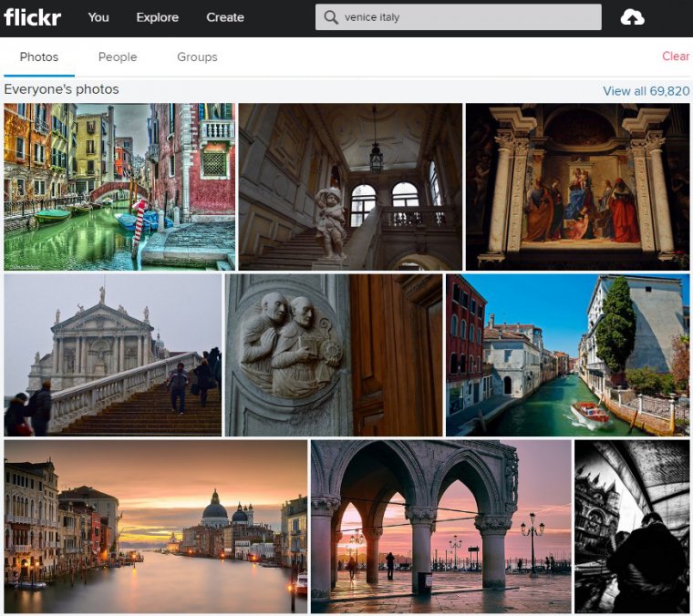Open the cherub statue staircase photo
This screenshot has height=616, width=693.
(350, 187)
